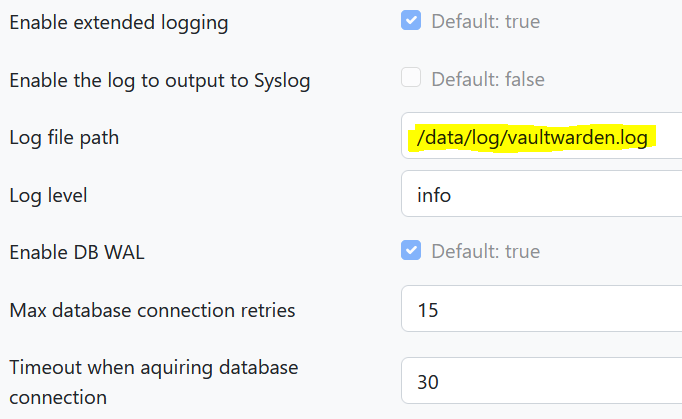Enable the log output to Syslog checkbox
Image resolution: width=682 pixels, height=419 pixels.
(x=411, y=78)
